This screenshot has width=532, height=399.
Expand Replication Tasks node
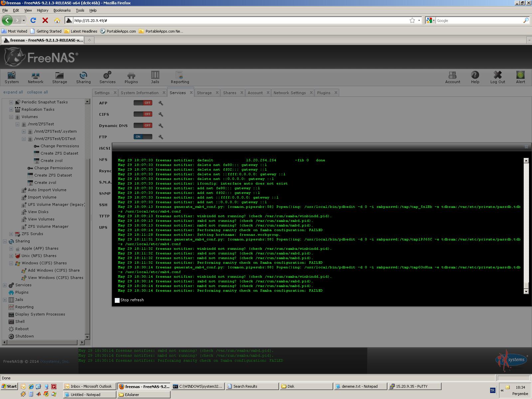click(11, 109)
